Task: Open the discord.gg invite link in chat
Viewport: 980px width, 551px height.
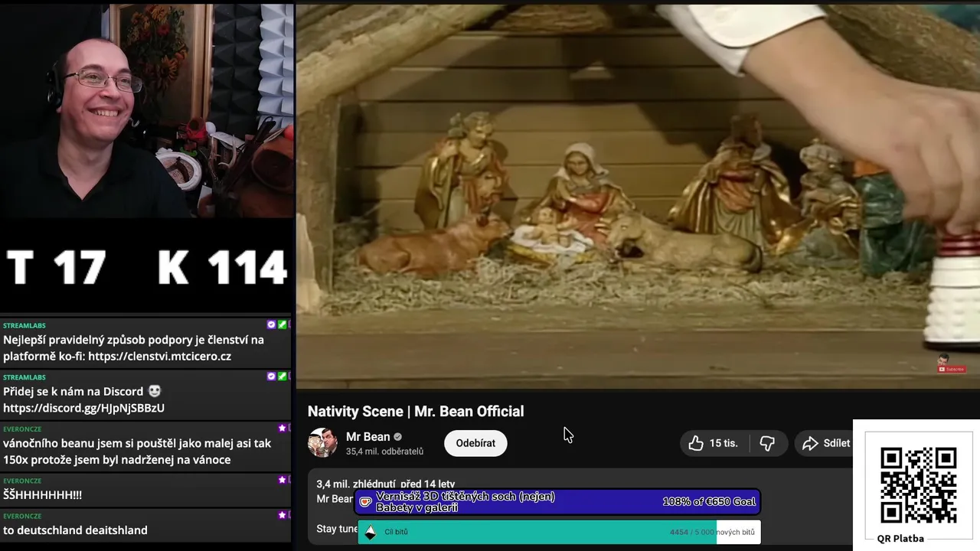Action: coord(83,409)
